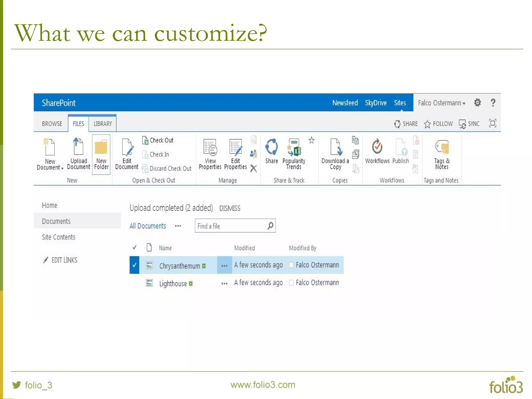Image resolution: width=532 pixels, height=399 pixels.
Task: Expand the New Document dropdown arrow
Action: coord(62,169)
